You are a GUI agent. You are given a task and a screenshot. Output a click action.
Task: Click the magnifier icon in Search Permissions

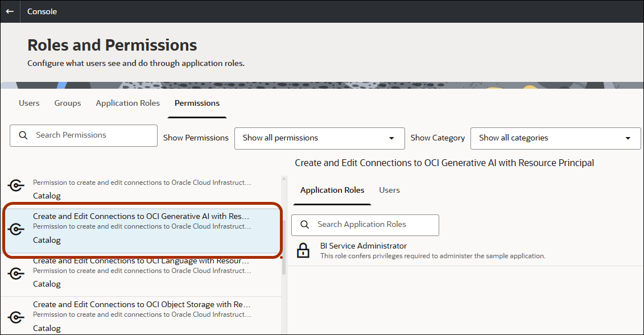(x=23, y=135)
